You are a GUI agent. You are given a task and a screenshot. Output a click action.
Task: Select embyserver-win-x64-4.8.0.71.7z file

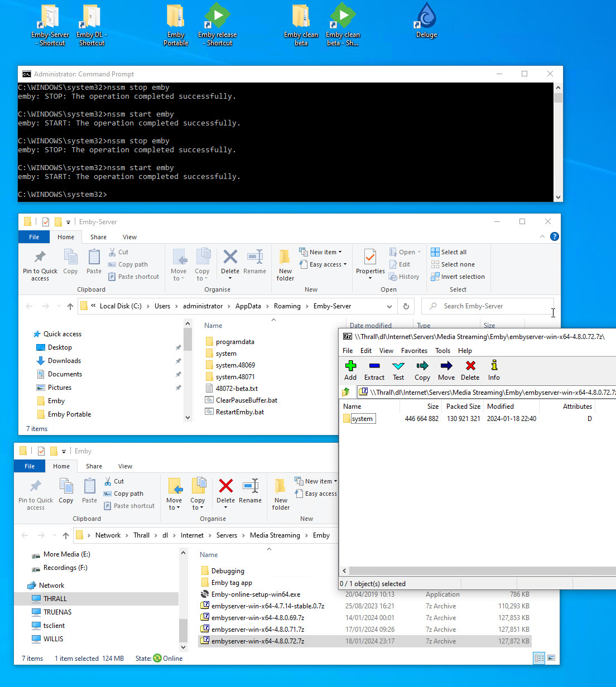258,630
